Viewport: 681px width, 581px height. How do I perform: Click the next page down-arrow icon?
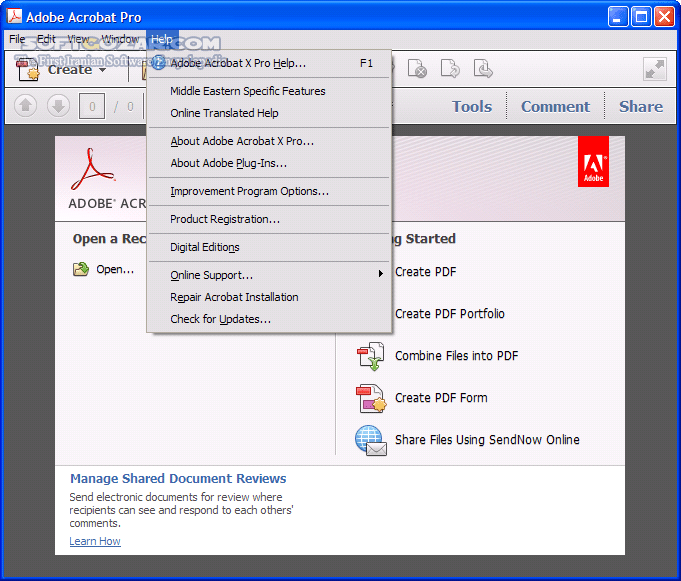[x=58, y=106]
